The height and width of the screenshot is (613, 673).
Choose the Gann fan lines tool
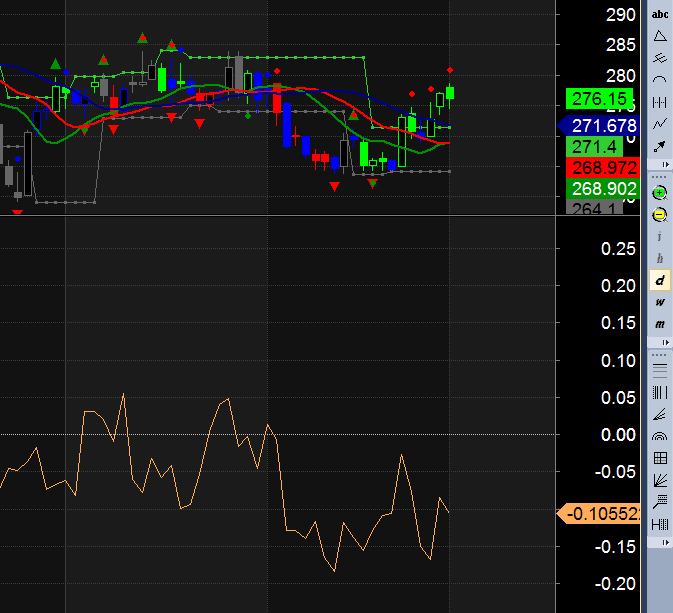click(x=660, y=480)
